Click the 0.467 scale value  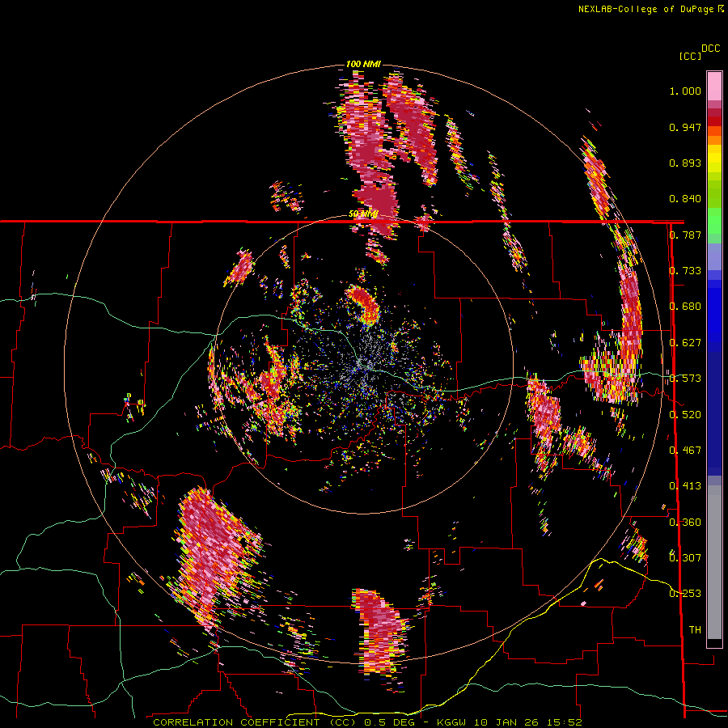tap(685, 451)
